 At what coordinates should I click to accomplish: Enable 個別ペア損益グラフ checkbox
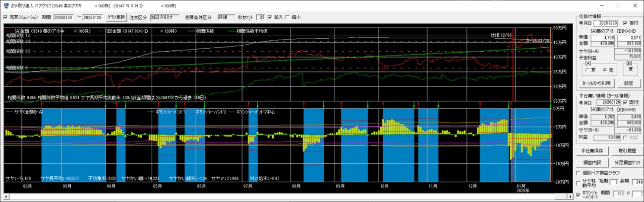pos(579,173)
